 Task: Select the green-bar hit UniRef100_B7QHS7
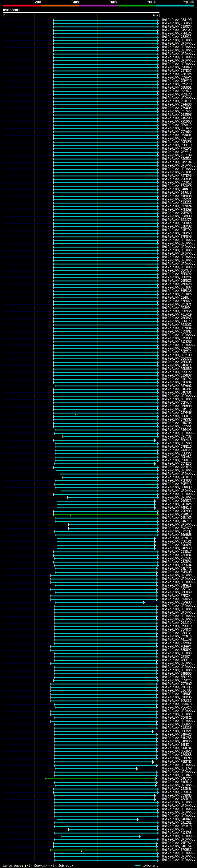pyautogui.click(x=176, y=850)
